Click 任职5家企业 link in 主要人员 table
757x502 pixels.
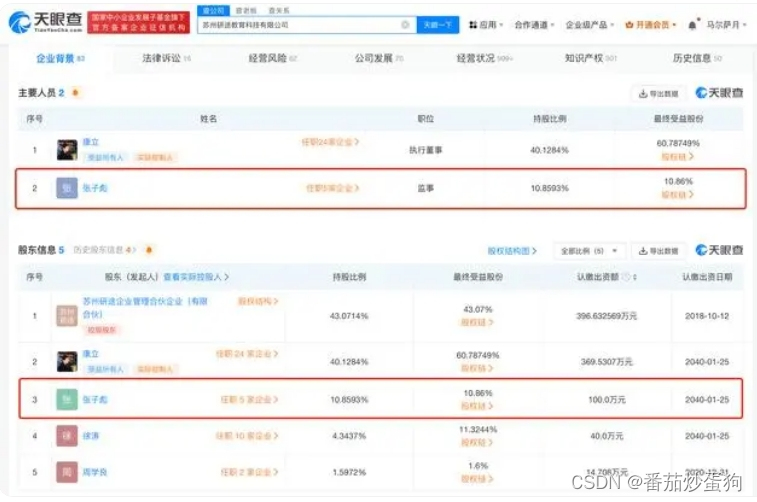click(x=333, y=188)
